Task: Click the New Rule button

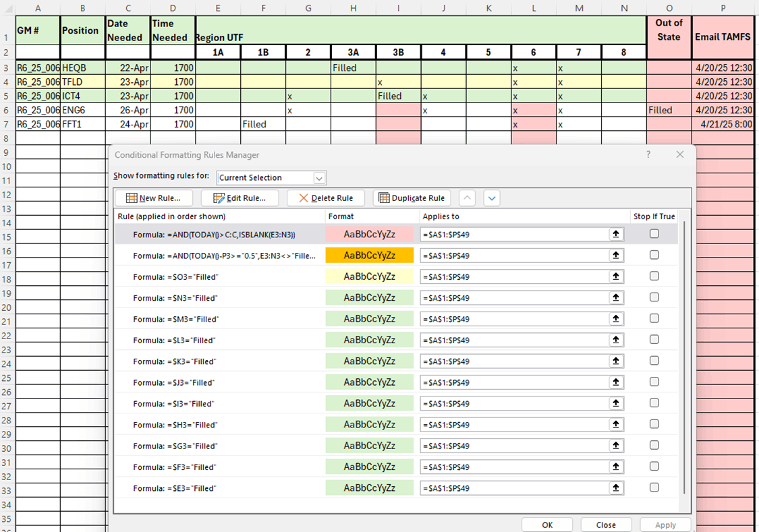Action: tap(153, 198)
